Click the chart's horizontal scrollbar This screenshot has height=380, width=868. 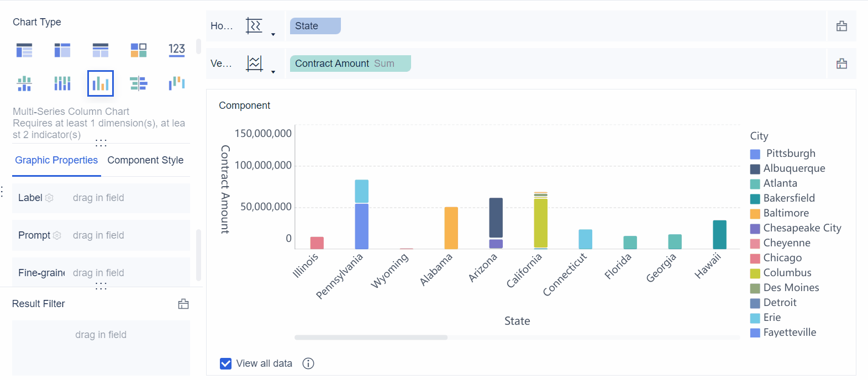371,337
